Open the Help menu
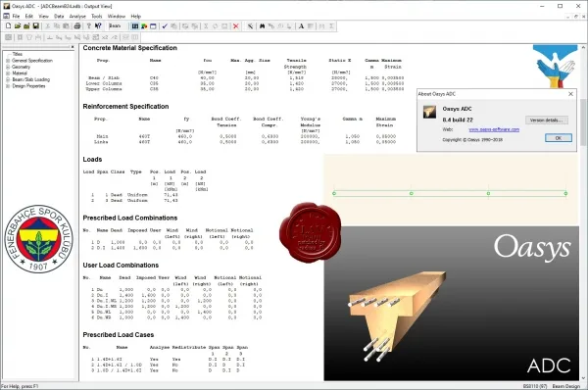Image resolution: width=588 pixels, height=390 pixels. (x=136, y=16)
